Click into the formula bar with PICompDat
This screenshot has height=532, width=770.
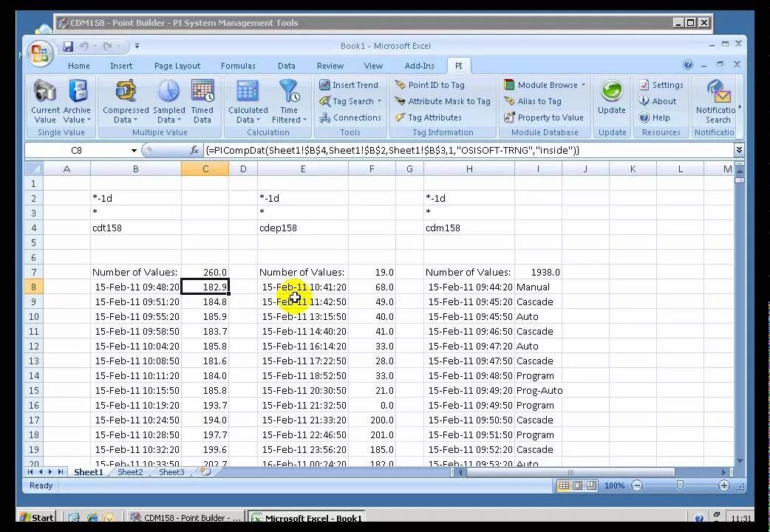[x=468, y=150]
